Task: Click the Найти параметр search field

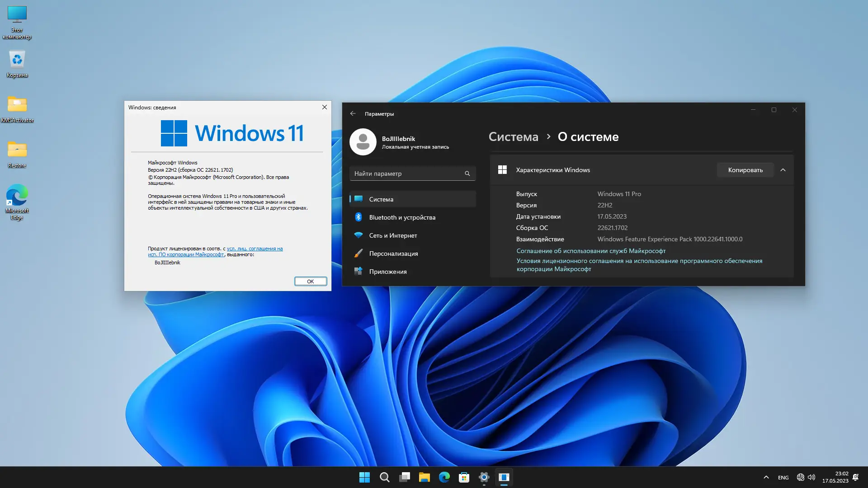Action: tap(407, 174)
